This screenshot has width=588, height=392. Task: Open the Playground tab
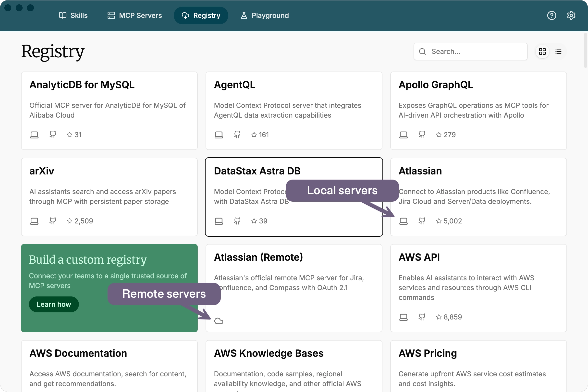(265, 15)
